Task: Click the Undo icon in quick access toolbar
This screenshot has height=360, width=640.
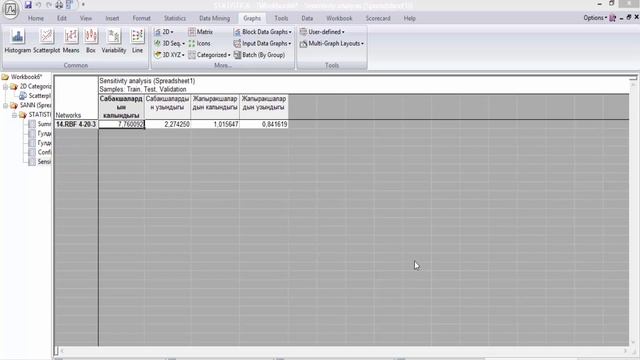Action: tap(39, 5)
